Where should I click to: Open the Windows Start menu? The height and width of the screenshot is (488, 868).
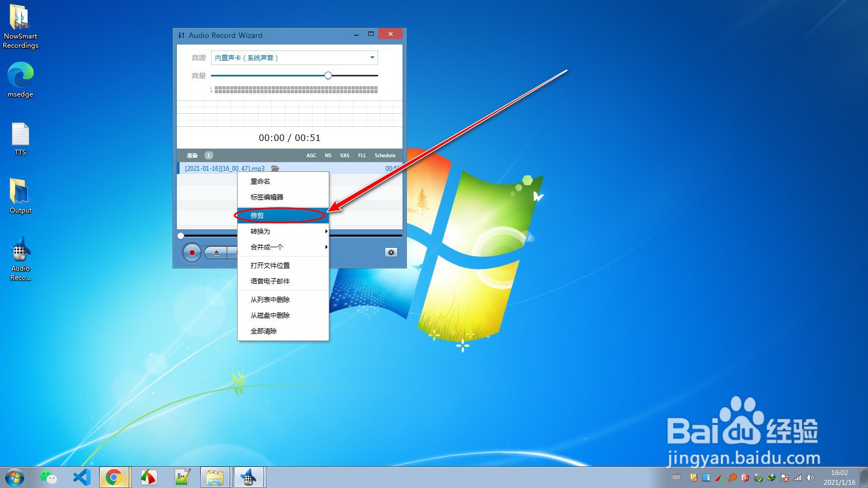pos(15,478)
